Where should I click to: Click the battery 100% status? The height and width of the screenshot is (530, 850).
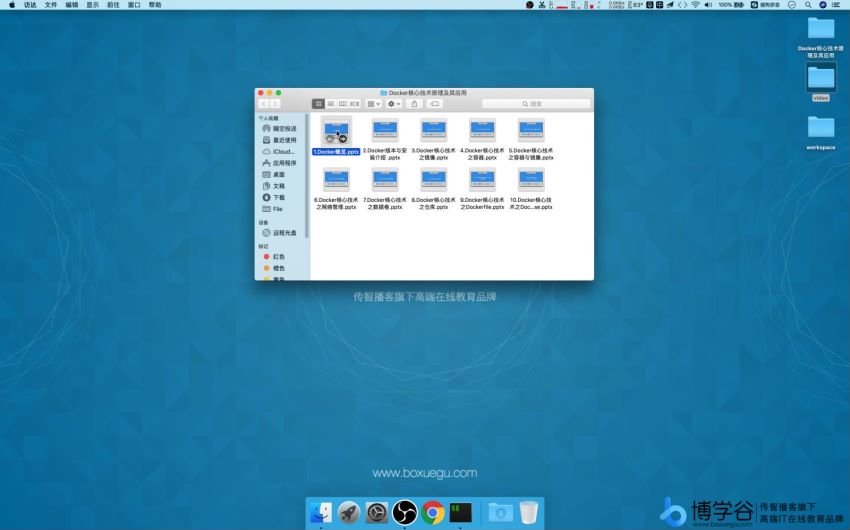click(731, 5)
